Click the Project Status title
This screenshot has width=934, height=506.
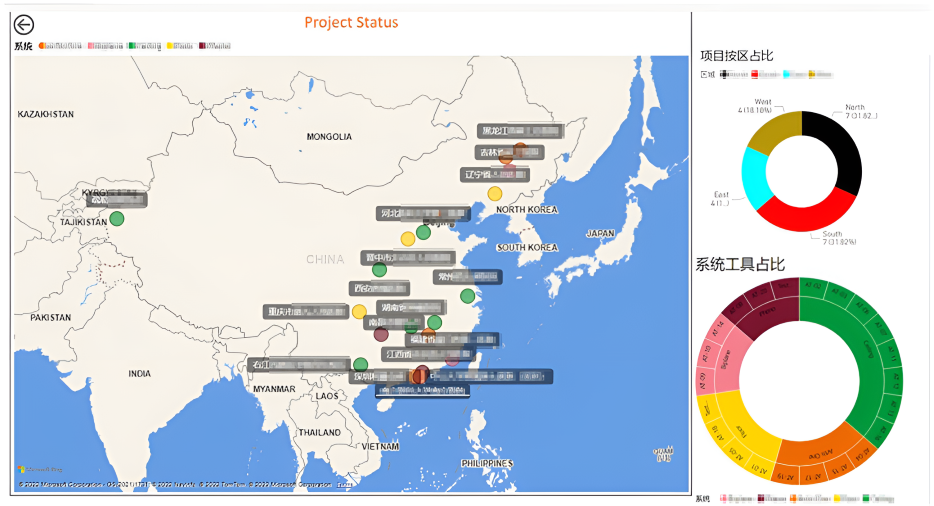(351, 23)
